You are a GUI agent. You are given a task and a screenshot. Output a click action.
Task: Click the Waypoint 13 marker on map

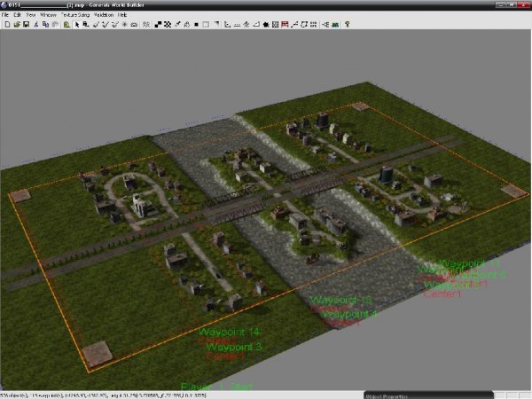341,301
